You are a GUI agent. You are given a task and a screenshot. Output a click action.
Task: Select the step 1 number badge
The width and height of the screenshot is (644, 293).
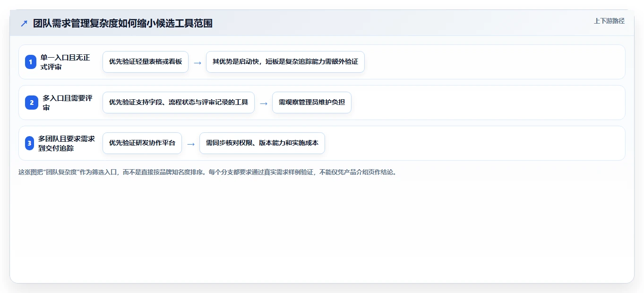point(31,62)
